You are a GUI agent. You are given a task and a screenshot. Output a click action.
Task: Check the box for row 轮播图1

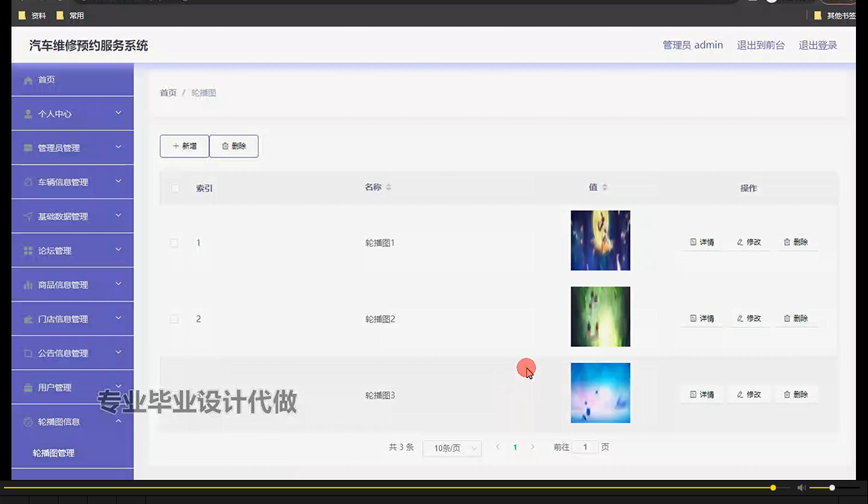174,243
